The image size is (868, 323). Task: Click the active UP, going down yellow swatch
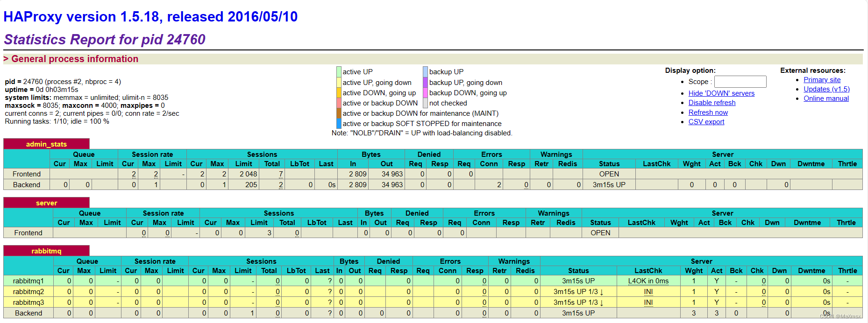click(x=339, y=82)
